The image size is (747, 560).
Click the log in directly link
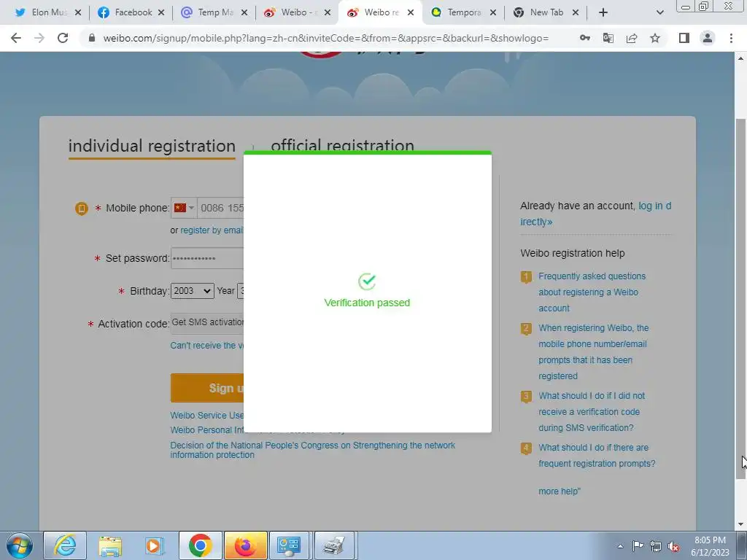[x=595, y=214]
